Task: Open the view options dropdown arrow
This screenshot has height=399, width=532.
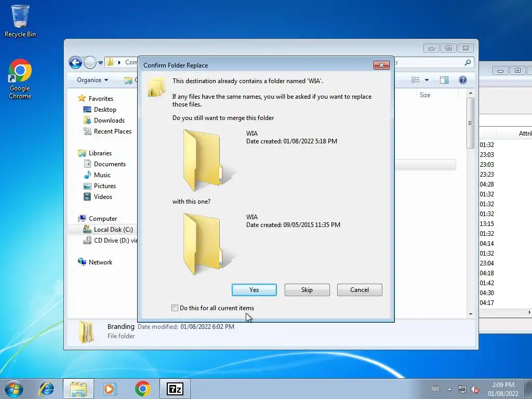Action: (427, 80)
